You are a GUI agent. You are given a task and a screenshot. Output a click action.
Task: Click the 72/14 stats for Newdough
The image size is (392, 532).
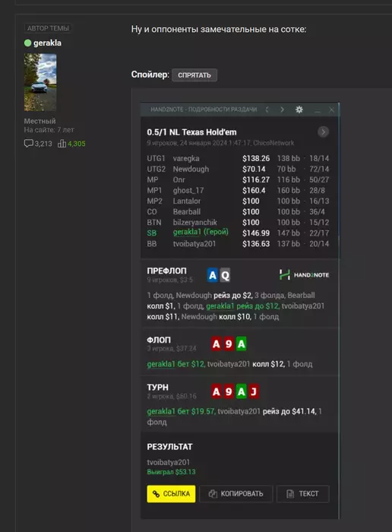[x=319, y=169]
